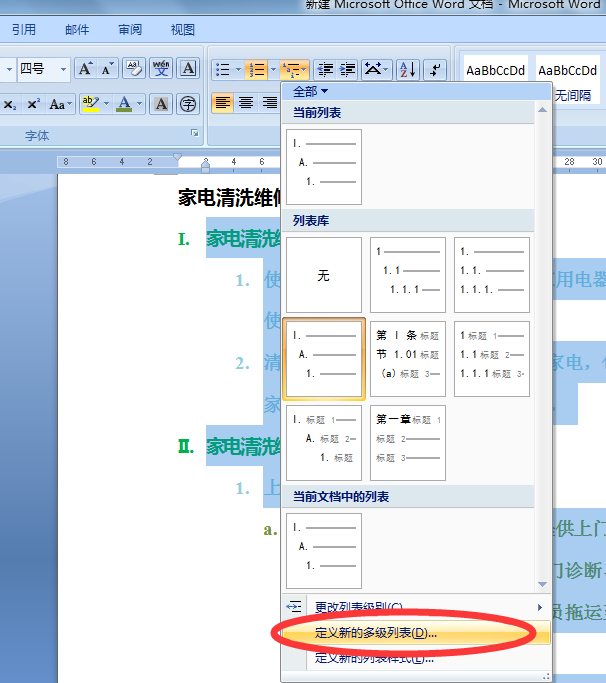Open the font color dropdown arrow

pos(140,104)
